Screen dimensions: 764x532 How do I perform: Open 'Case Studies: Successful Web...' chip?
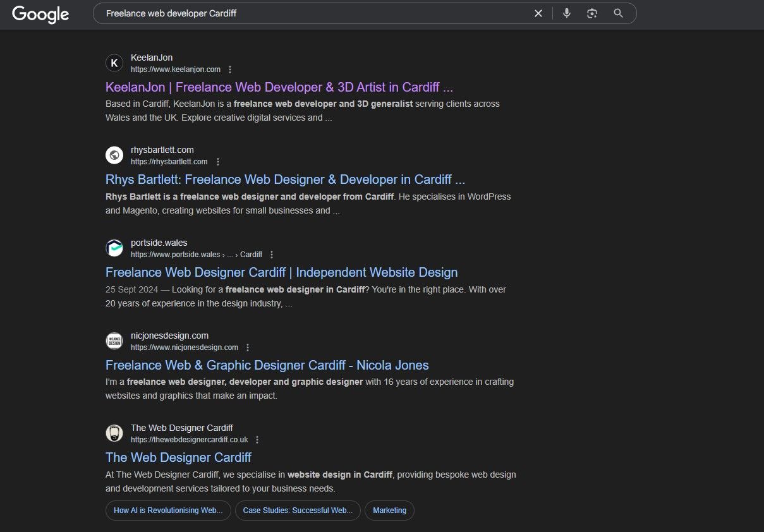[x=298, y=511]
